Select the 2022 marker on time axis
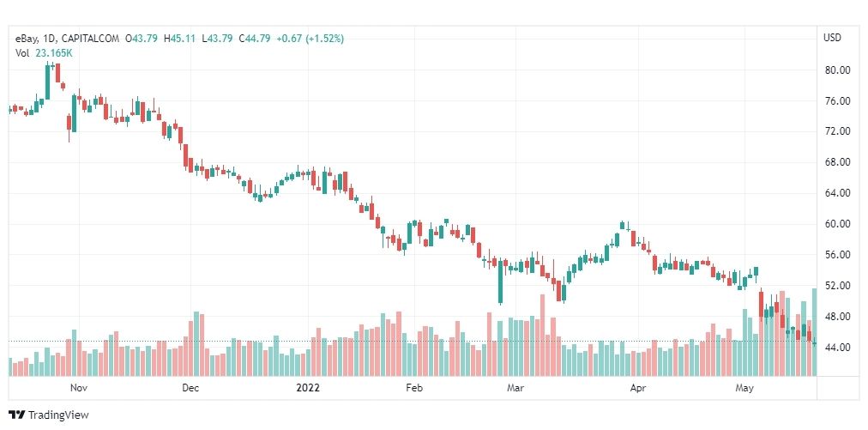868x430 pixels. [308, 388]
